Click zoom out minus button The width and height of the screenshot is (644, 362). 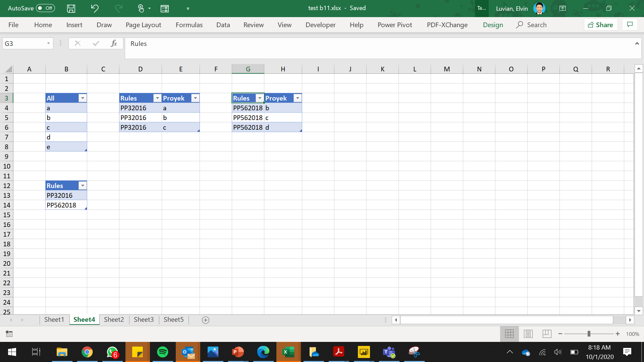click(560, 334)
